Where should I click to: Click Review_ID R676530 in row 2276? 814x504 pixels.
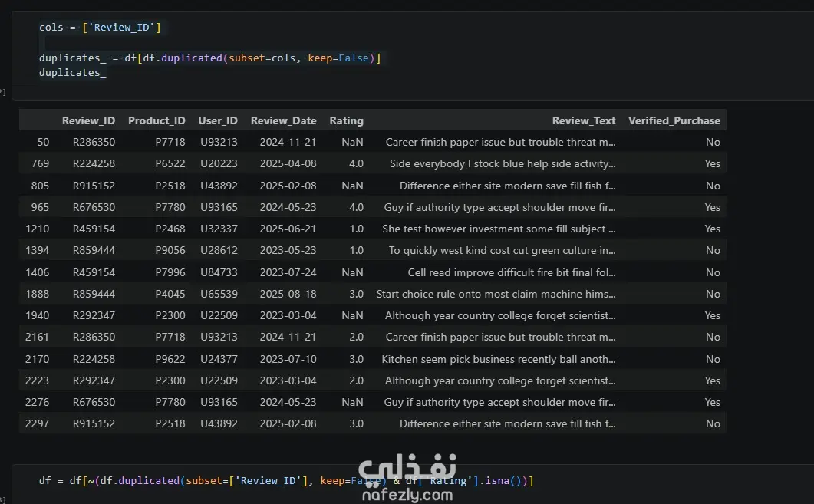(94, 402)
